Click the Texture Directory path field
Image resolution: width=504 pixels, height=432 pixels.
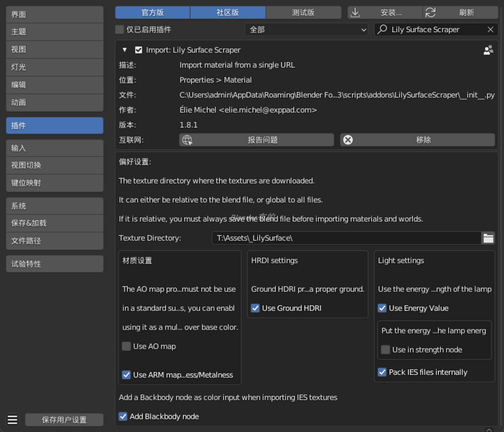click(x=347, y=238)
